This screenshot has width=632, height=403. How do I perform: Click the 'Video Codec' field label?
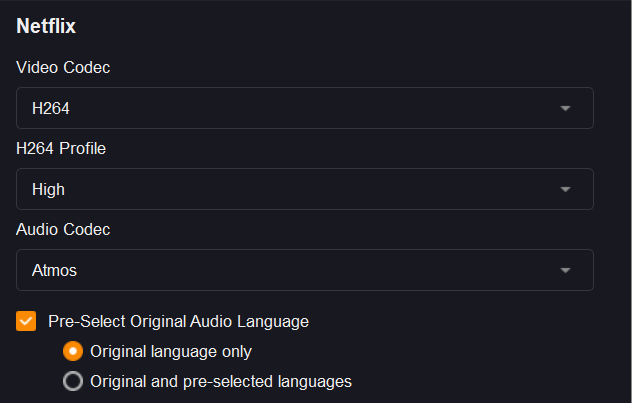[63, 68]
